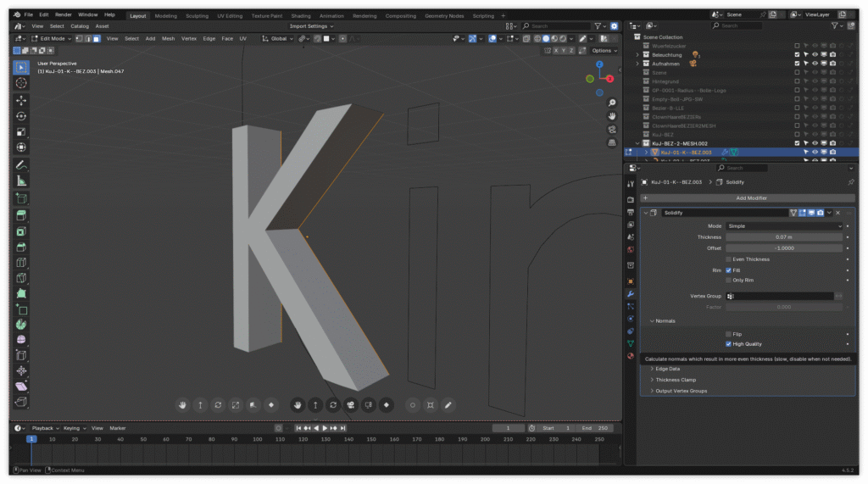
Task: Select the Cursor tool in the toolbar
Action: [x=21, y=83]
